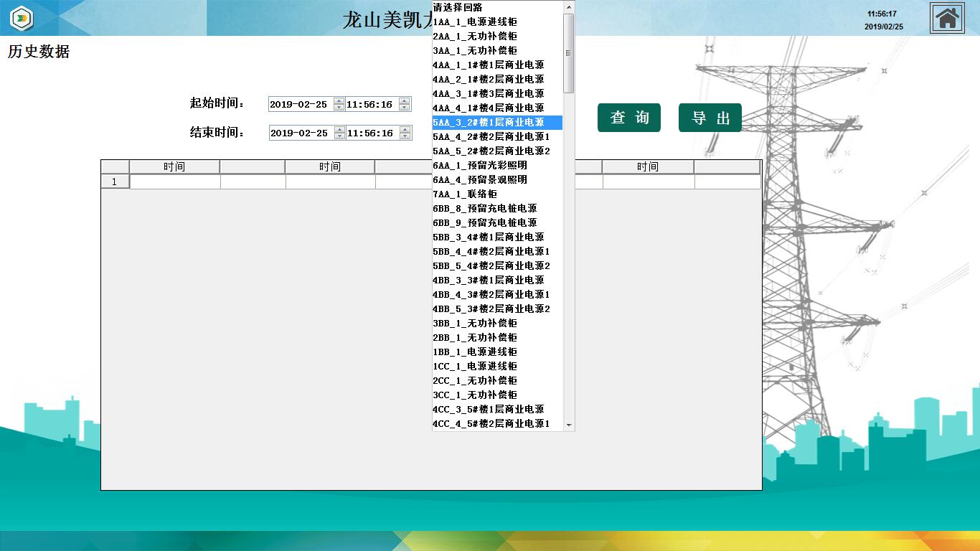This screenshot has height=551, width=980.
Task: Click the home icon in top-right corner
Action: tap(947, 18)
